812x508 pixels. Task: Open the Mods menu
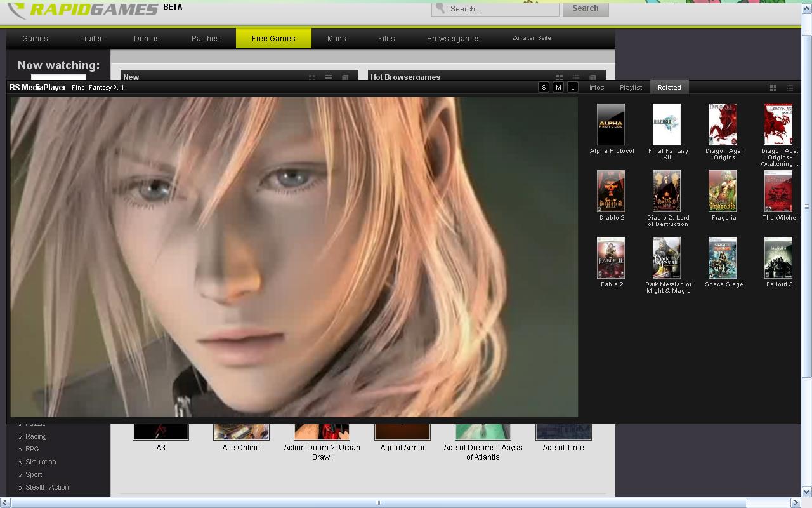click(336, 38)
